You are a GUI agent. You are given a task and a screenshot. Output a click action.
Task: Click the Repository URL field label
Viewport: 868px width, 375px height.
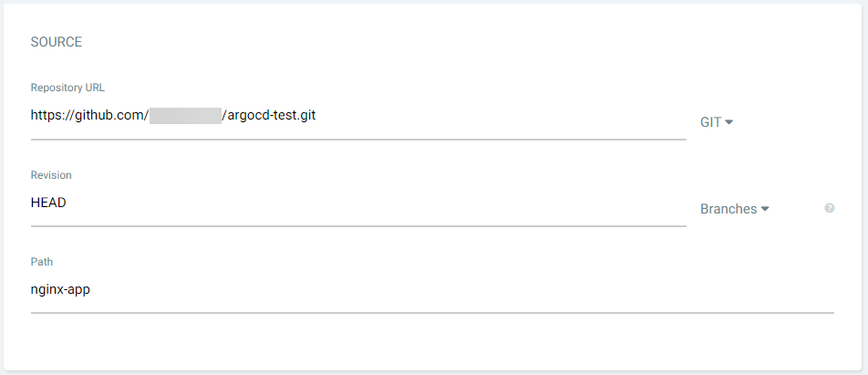point(67,88)
